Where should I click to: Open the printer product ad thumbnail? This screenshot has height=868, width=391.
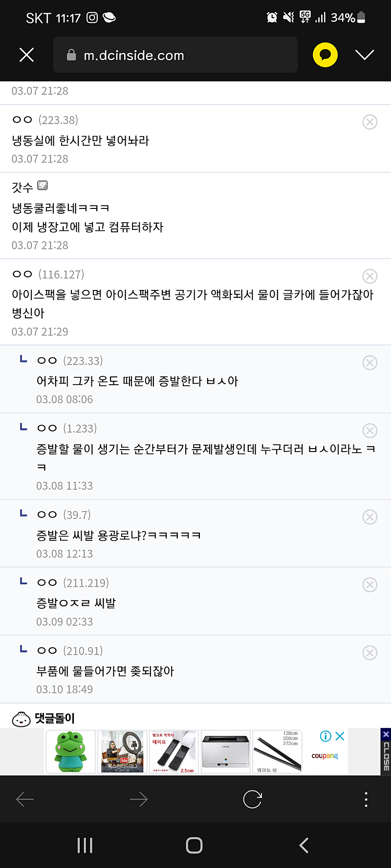tap(226, 751)
